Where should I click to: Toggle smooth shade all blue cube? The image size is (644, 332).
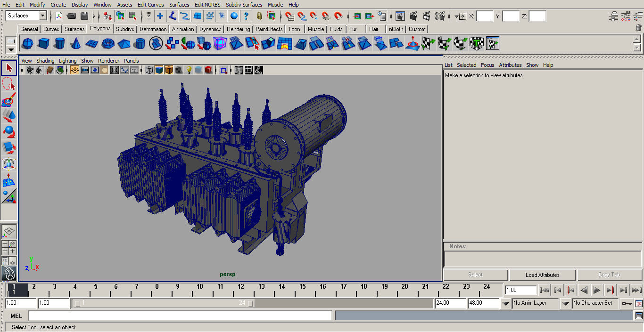tap(159, 70)
